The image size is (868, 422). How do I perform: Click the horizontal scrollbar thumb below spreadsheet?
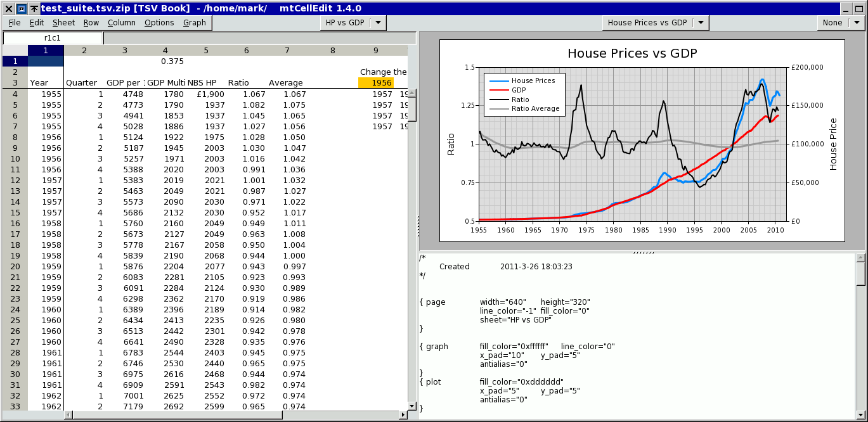coord(178,415)
